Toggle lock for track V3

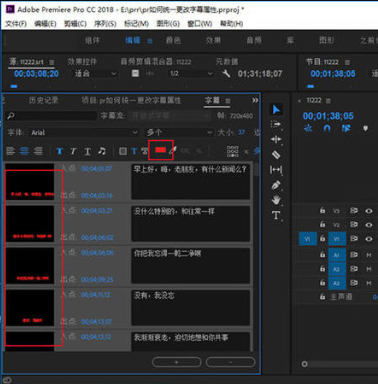(x=322, y=211)
